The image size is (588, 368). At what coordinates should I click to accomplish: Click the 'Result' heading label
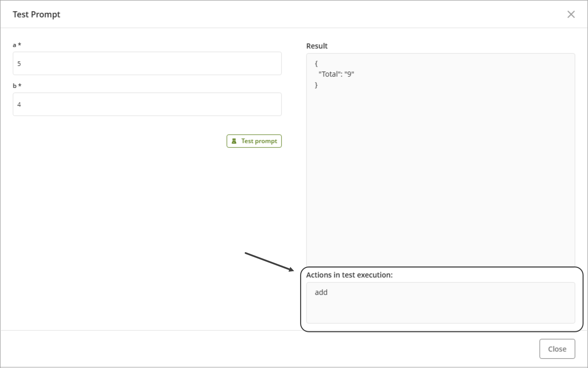coord(317,46)
